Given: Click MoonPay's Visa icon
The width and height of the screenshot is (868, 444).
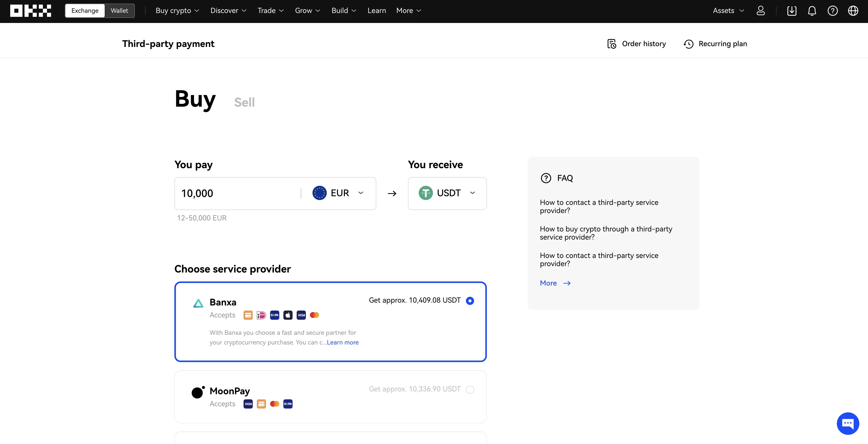Looking at the screenshot, I should tap(248, 404).
